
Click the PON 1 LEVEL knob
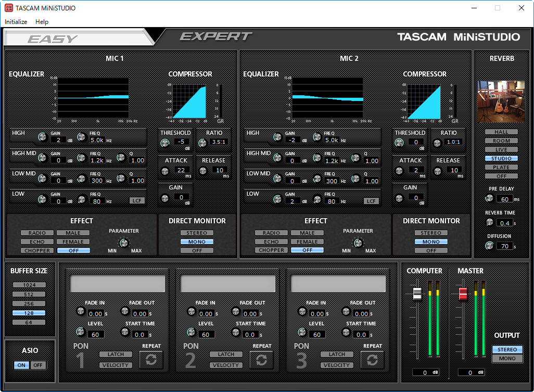[80, 332]
